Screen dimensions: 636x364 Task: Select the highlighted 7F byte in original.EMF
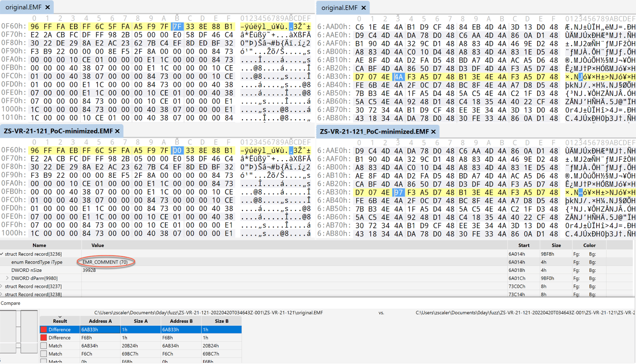tap(177, 27)
